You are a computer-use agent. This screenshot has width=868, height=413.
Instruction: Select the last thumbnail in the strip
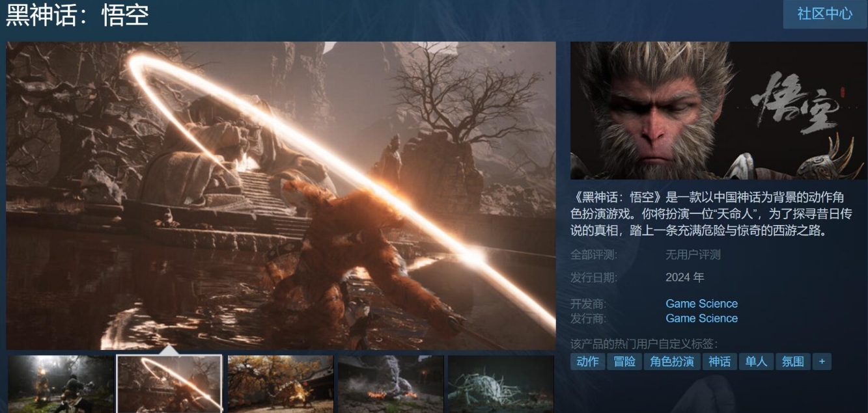(499, 384)
